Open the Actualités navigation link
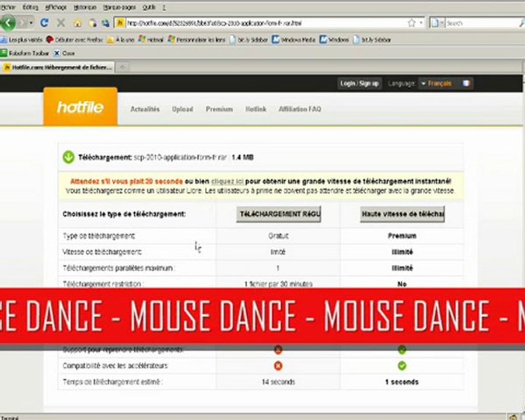Viewport: 525px width, 420px height. (145, 109)
